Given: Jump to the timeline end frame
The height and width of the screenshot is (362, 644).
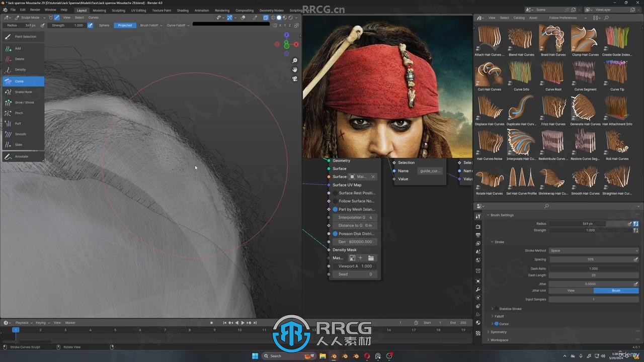Looking at the screenshot, I should tap(255, 323).
